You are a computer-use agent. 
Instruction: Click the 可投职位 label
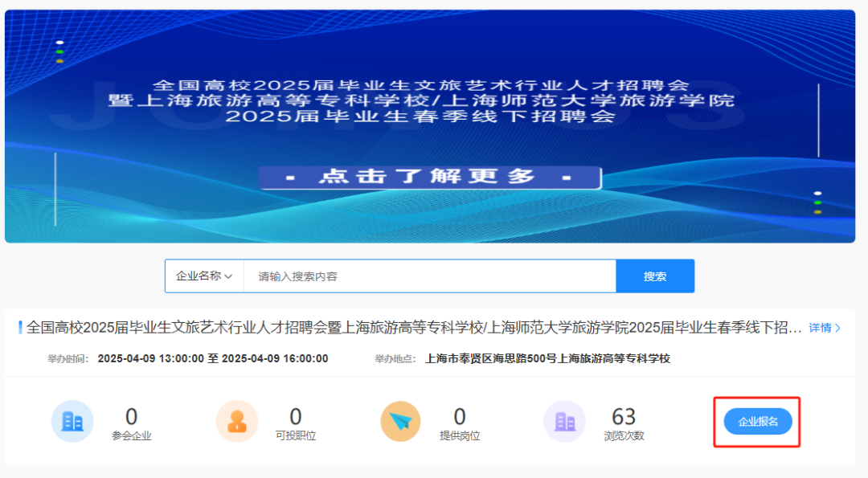[296, 436]
